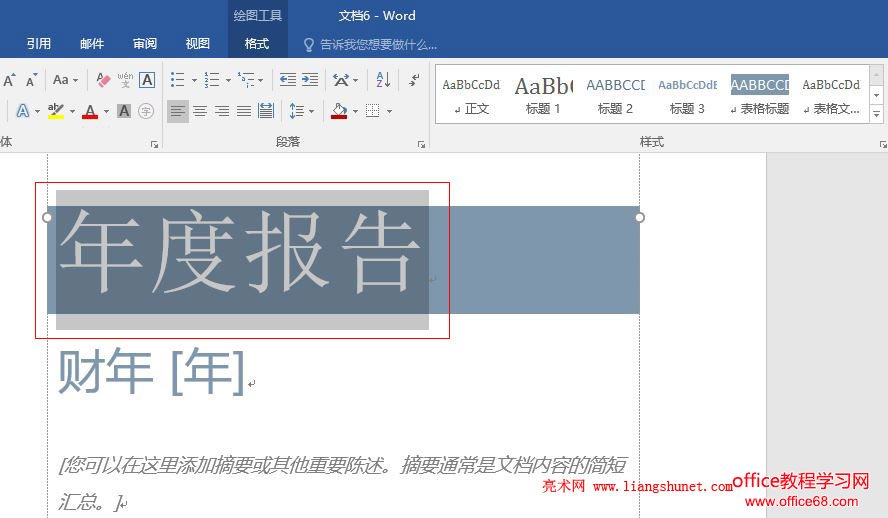Viewport: 888px width, 518px height.
Task: Select the 格式 drawing tools tab
Action: tap(257, 44)
